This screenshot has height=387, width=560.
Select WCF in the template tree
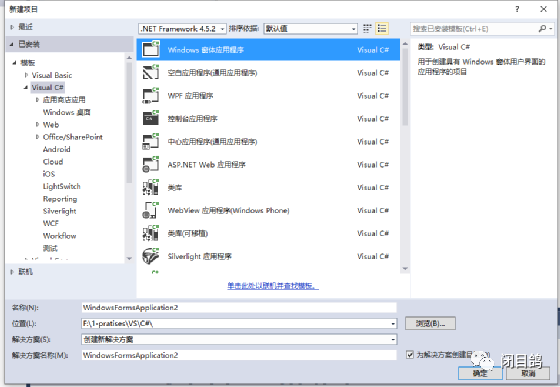click(x=50, y=223)
